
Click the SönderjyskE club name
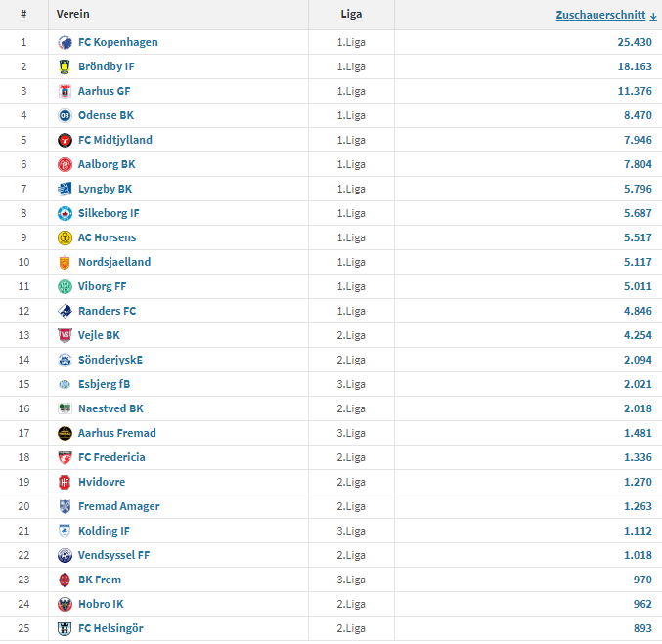pyautogui.click(x=110, y=360)
